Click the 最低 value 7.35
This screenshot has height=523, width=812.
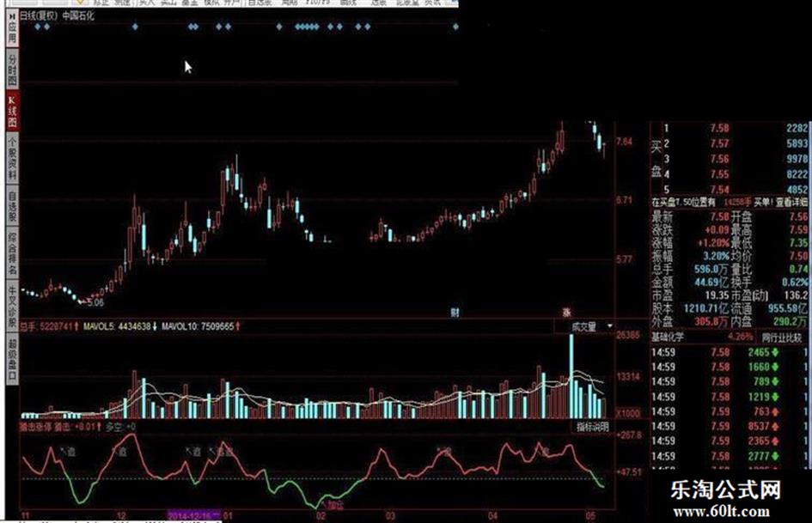tap(798, 243)
